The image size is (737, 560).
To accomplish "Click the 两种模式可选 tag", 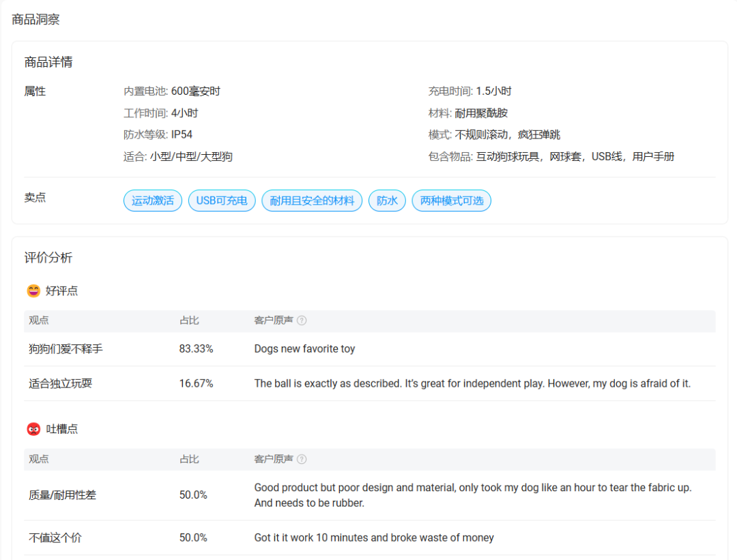I will click(x=451, y=201).
